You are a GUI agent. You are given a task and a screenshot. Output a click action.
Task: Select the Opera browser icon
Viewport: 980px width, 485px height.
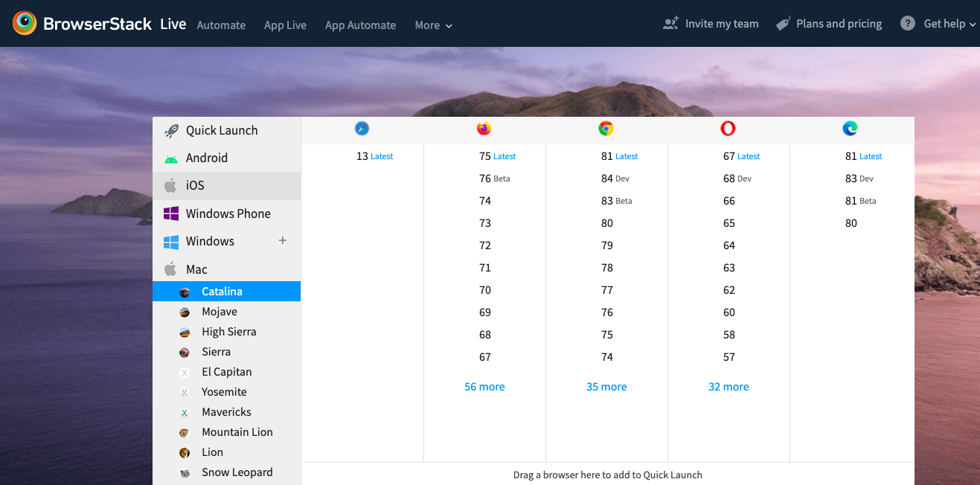pyautogui.click(x=728, y=129)
